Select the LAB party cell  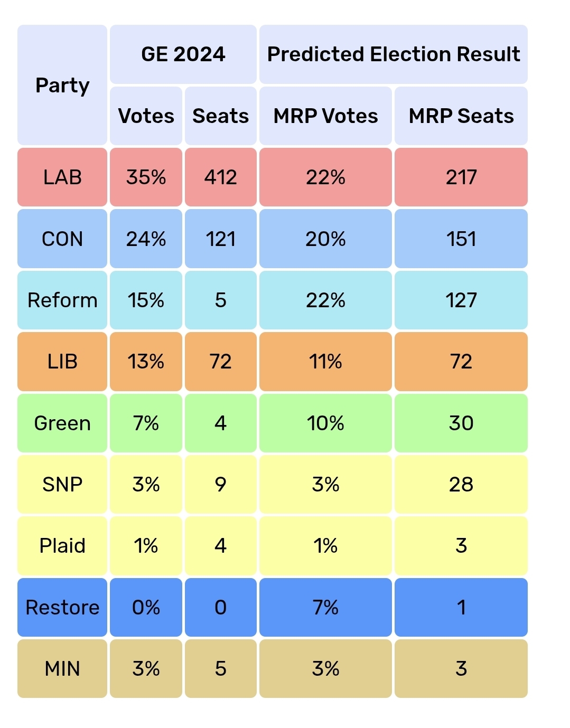(x=62, y=177)
